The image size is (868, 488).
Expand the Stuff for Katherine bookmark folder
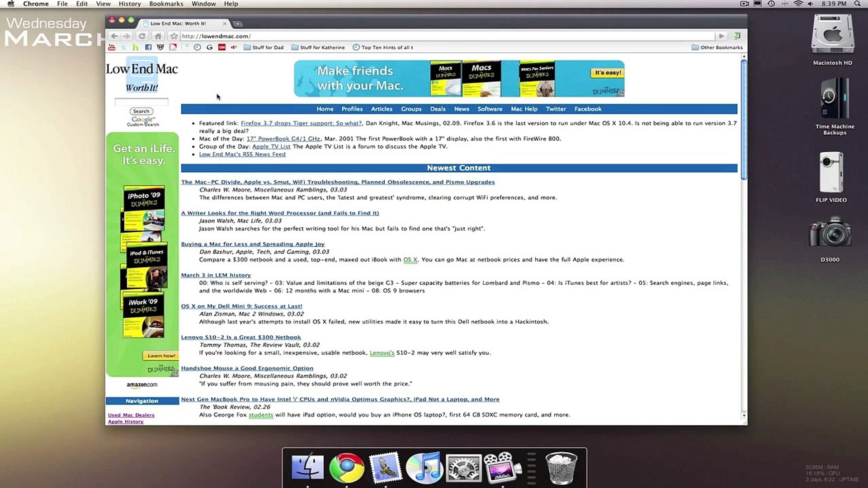coord(318,47)
